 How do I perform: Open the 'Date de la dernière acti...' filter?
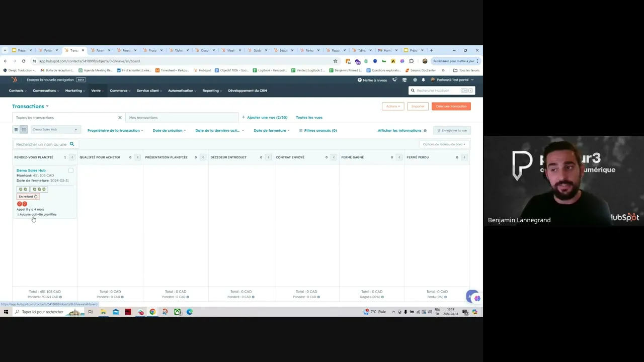(219, 130)
